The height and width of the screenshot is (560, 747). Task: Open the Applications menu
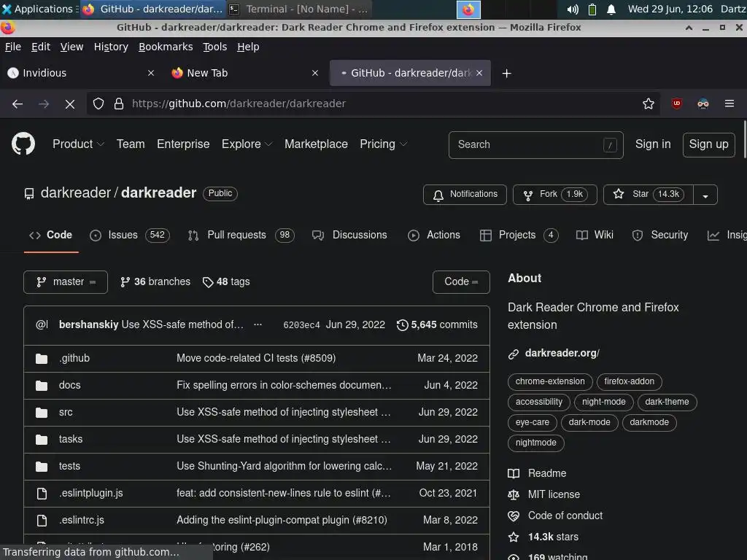coord(39,9)
